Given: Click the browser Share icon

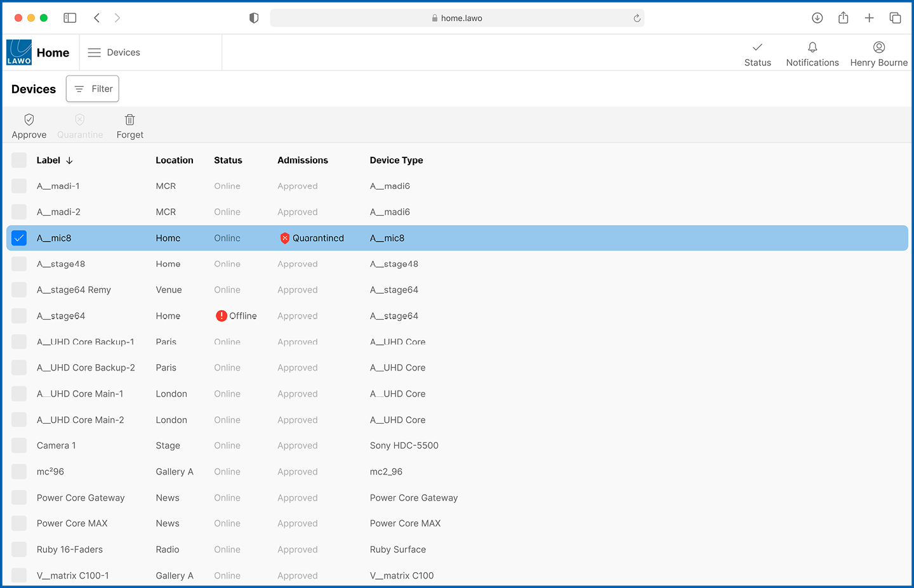Looking at the screenshot, I should pyautogui.click(x=843, y=18).
